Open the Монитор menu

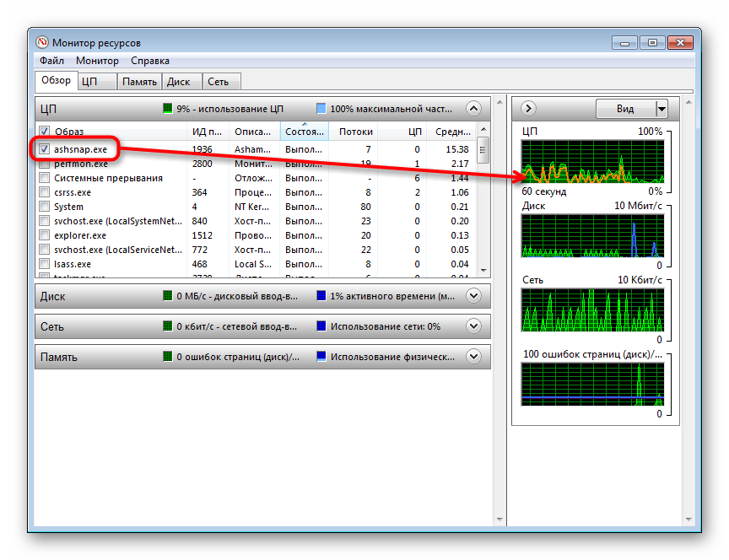click(97, 61)
